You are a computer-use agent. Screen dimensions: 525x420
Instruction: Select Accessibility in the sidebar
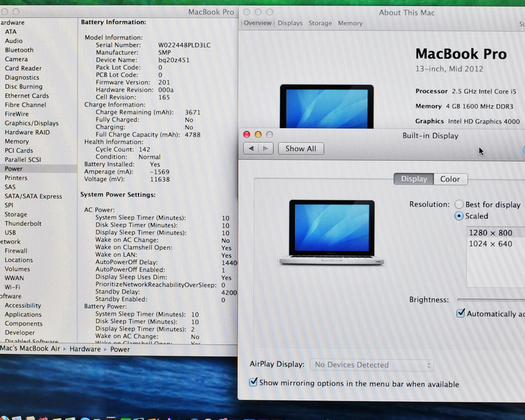coord(23,305)
